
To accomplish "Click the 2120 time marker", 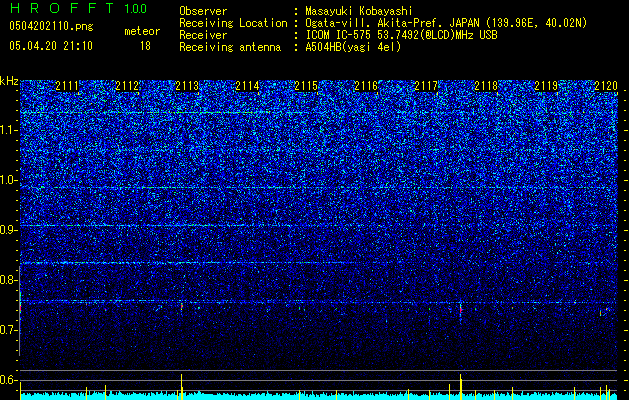I will point(606,86).
